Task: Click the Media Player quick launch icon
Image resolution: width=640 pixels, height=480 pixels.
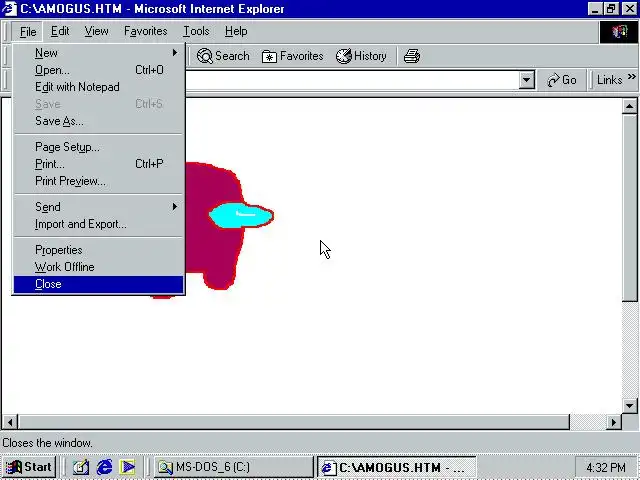Action: coord(127,467)
